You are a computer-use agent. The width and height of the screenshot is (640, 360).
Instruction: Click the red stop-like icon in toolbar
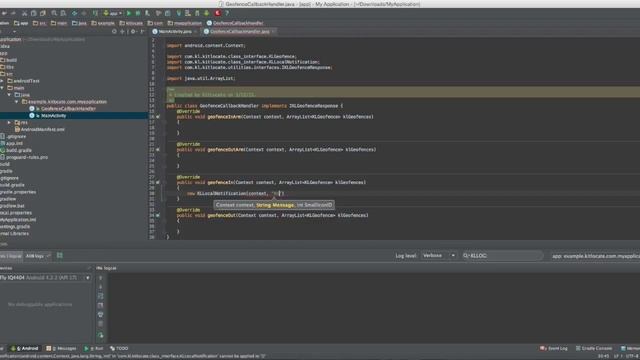218,13
